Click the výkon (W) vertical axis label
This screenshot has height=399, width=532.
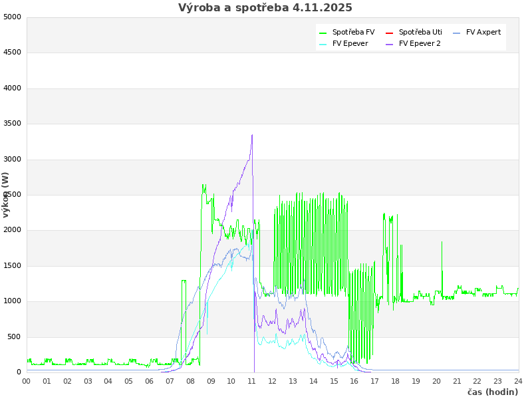pos(6,194)
